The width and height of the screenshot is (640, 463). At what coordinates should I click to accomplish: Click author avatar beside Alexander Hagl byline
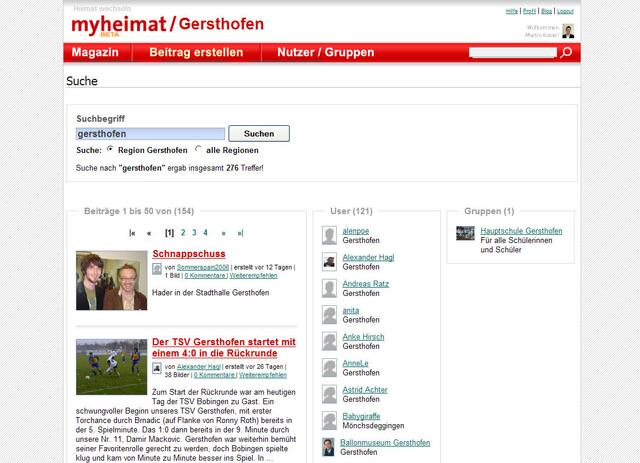(x=157, y=368)
